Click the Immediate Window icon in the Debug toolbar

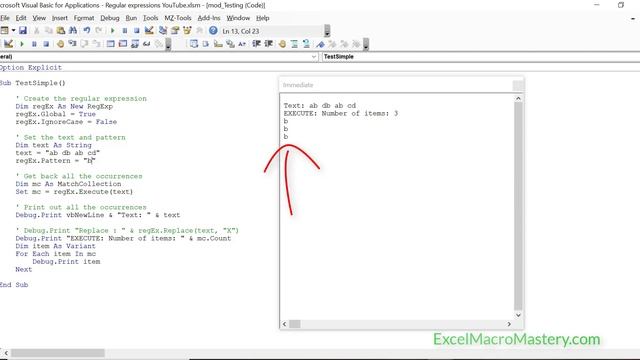pos(122,44)
